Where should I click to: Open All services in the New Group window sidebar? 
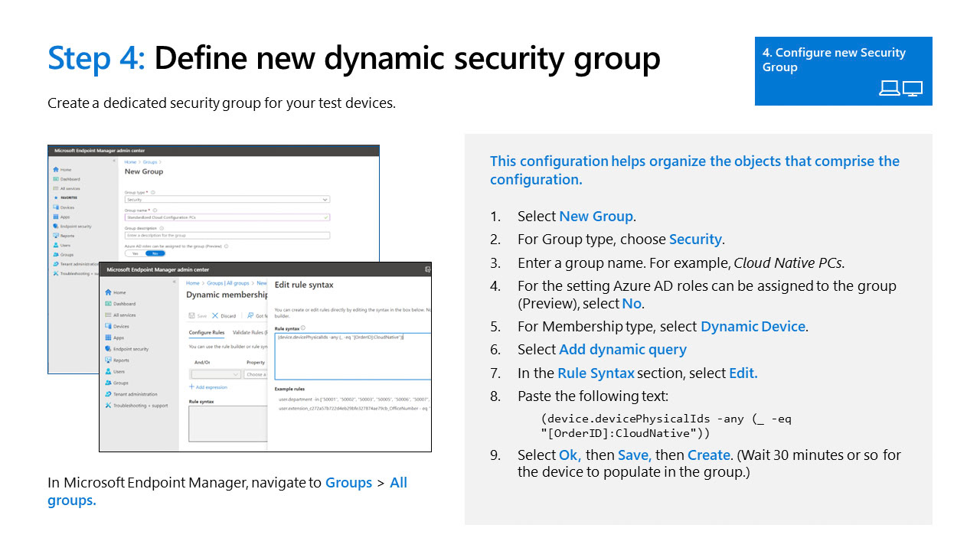(67, 188)
